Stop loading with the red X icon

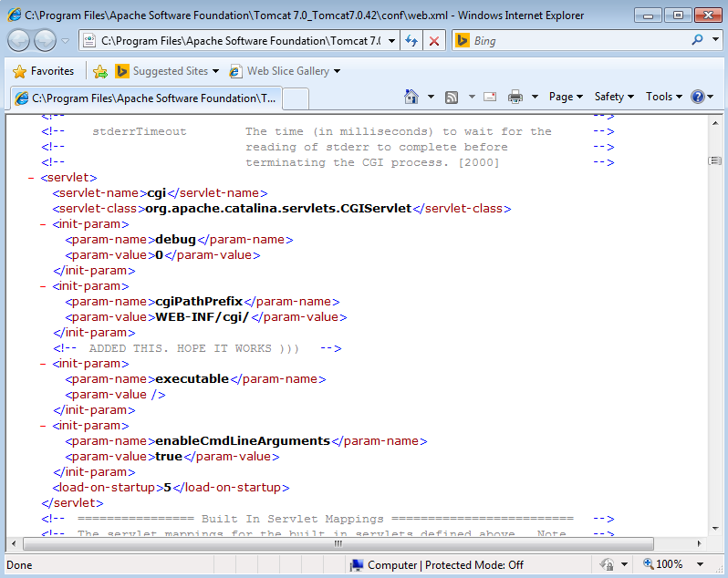click(x=434, y=41)
